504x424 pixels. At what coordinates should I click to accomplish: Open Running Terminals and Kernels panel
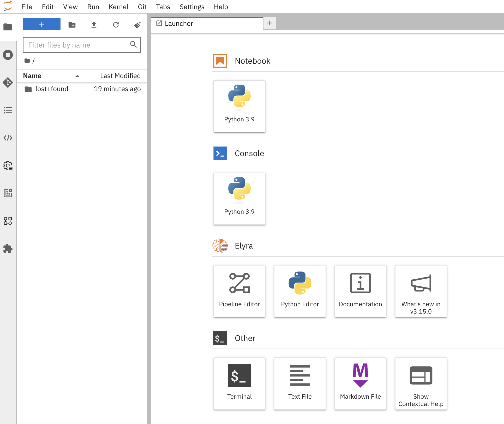tap(8, 55)
